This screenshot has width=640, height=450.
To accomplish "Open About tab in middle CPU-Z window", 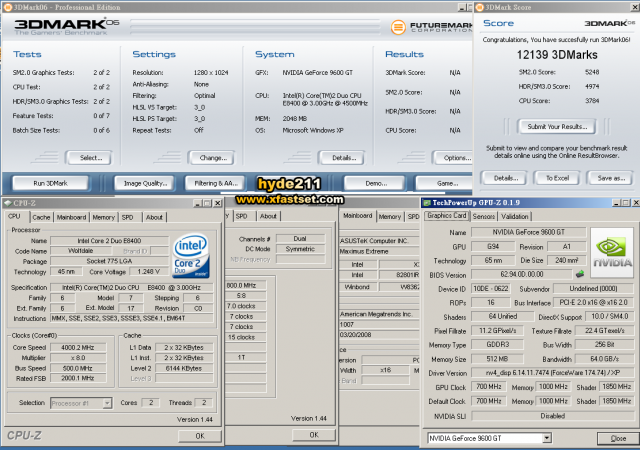I will pos(268,216).
